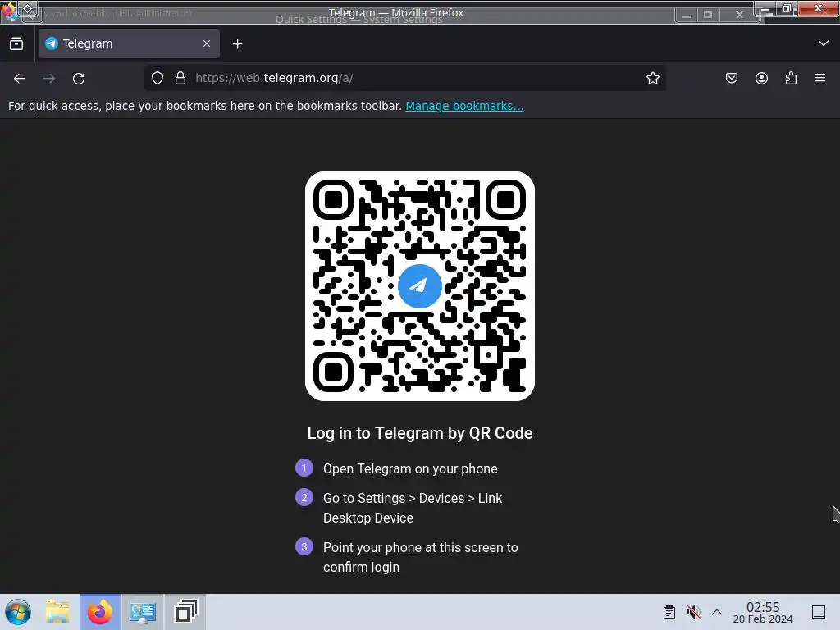
Task: Save page to Pocket
Action: (732, 78)
